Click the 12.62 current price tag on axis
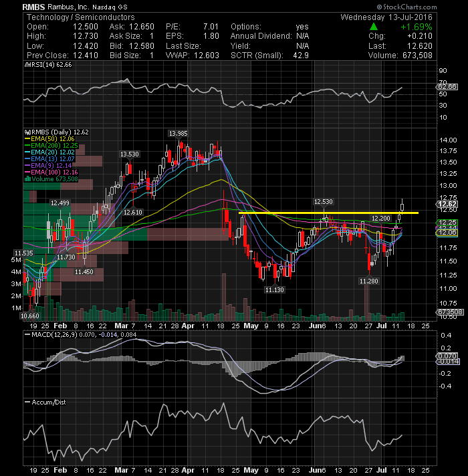 [447, 204]
